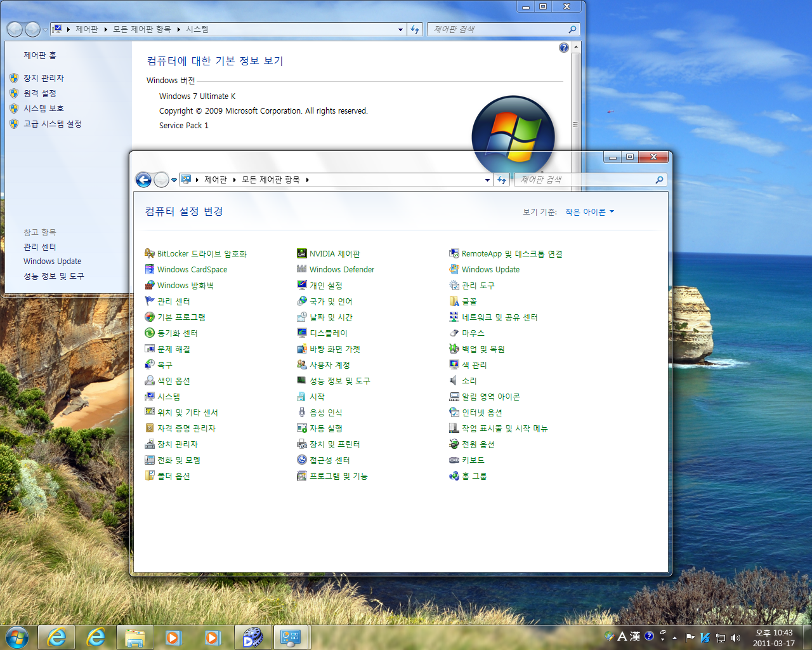Image resolution: width=812 pixels, height=650 pixels.
Task: Open 국가 및 언어 globe icon
Action: (x=302, y=301)
